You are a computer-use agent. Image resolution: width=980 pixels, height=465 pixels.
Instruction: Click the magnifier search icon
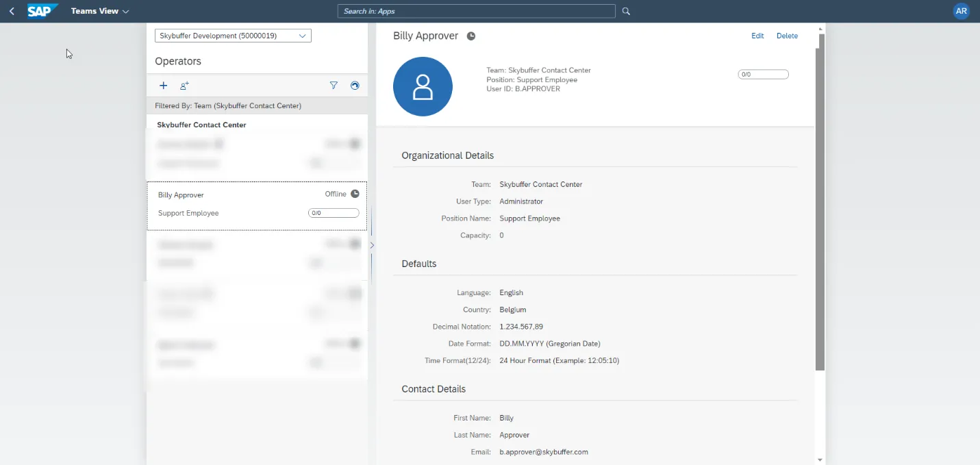626,11
